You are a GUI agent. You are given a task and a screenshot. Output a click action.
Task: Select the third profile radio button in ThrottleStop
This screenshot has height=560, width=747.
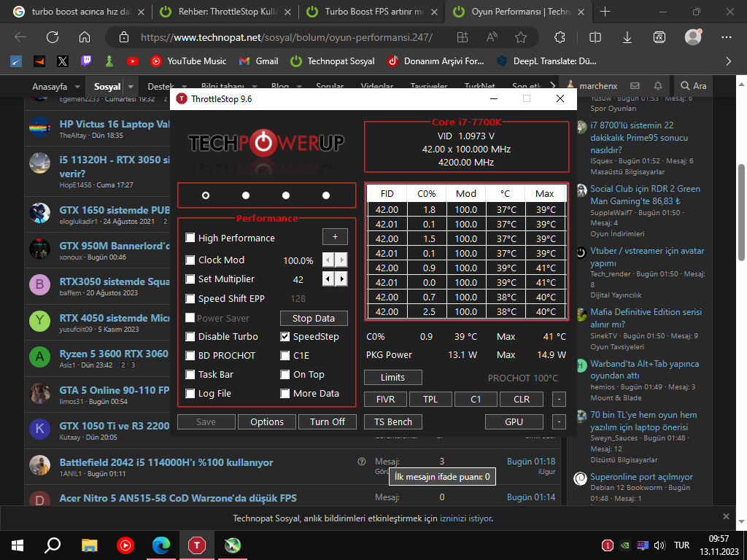286,195
